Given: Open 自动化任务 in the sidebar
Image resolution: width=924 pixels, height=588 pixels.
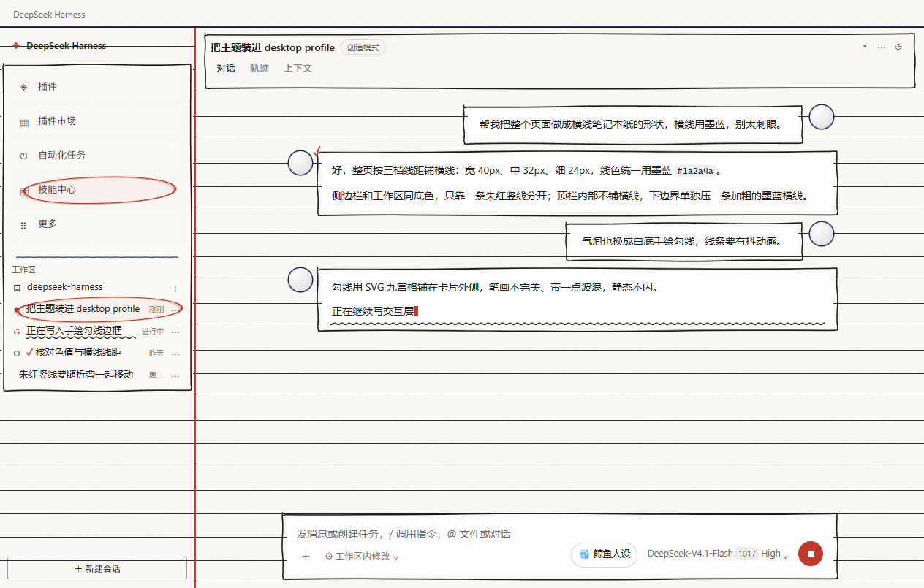Looking at the screenshot, I should [97, 155].
